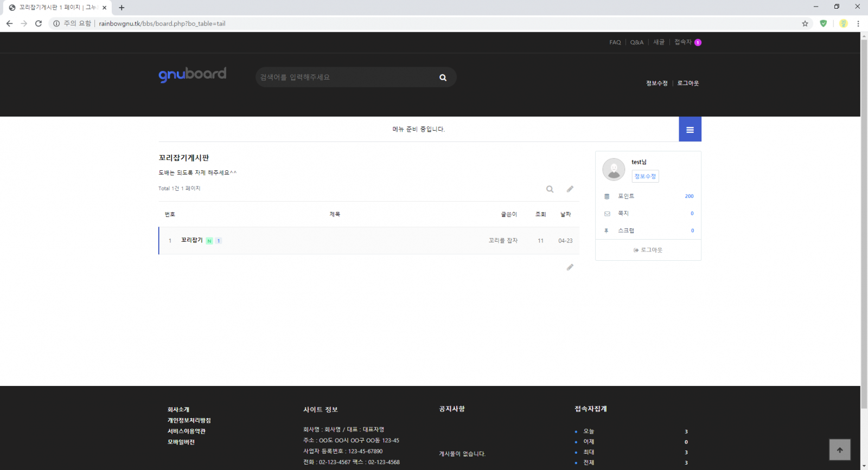Click the green shield extension icon

[x=823, y=23]
